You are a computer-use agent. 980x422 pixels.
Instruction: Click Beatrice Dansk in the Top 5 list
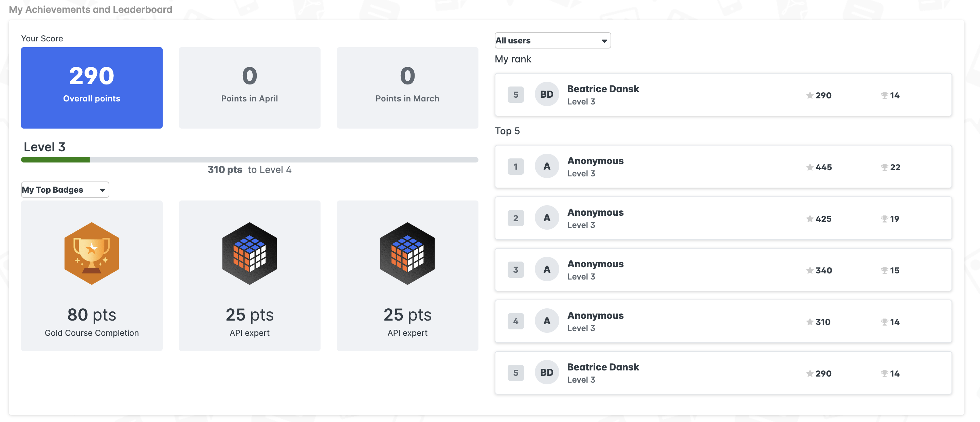click(603, 367)
